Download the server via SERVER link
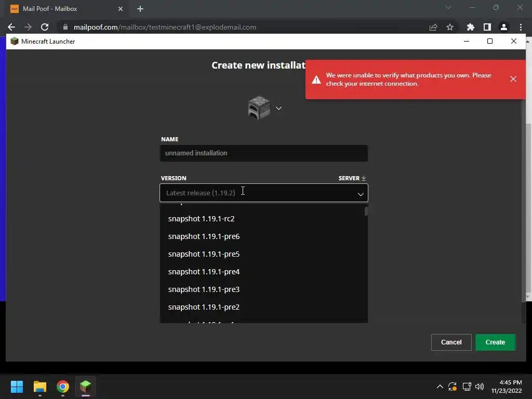The height and width of the screenshot is (399, 532). (352, 178)
